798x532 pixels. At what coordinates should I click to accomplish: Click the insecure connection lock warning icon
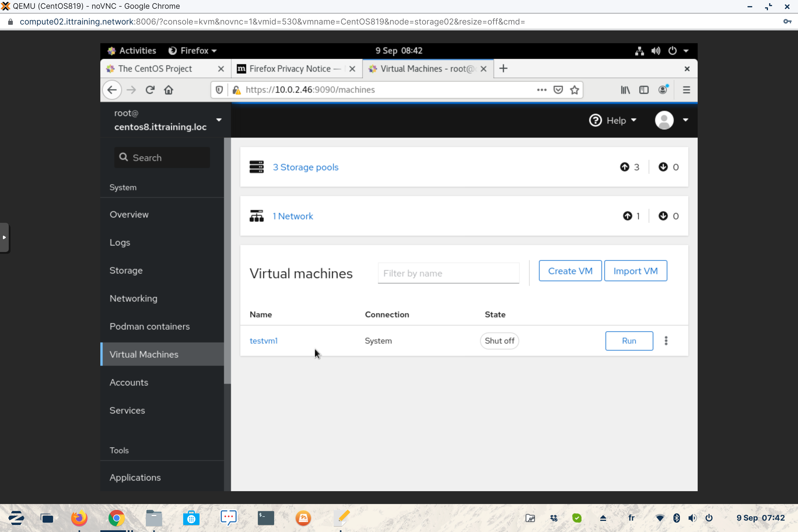(x=237, y=90)
